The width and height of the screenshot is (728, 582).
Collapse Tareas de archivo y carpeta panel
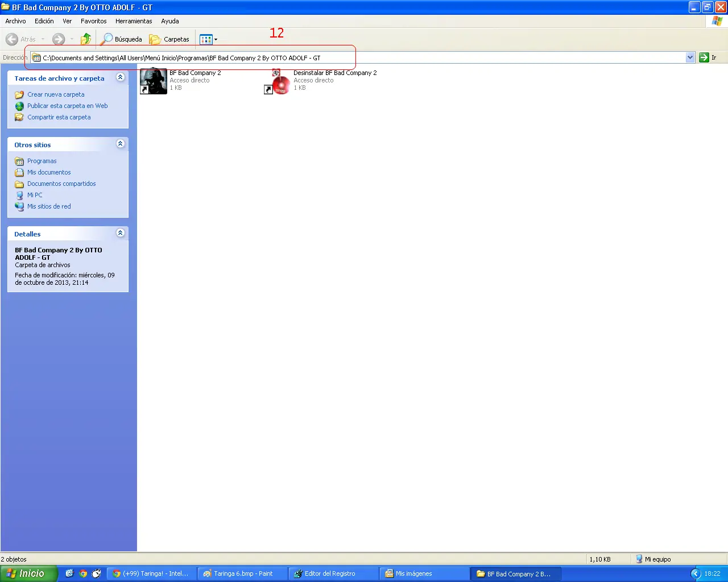pos(120,77)
